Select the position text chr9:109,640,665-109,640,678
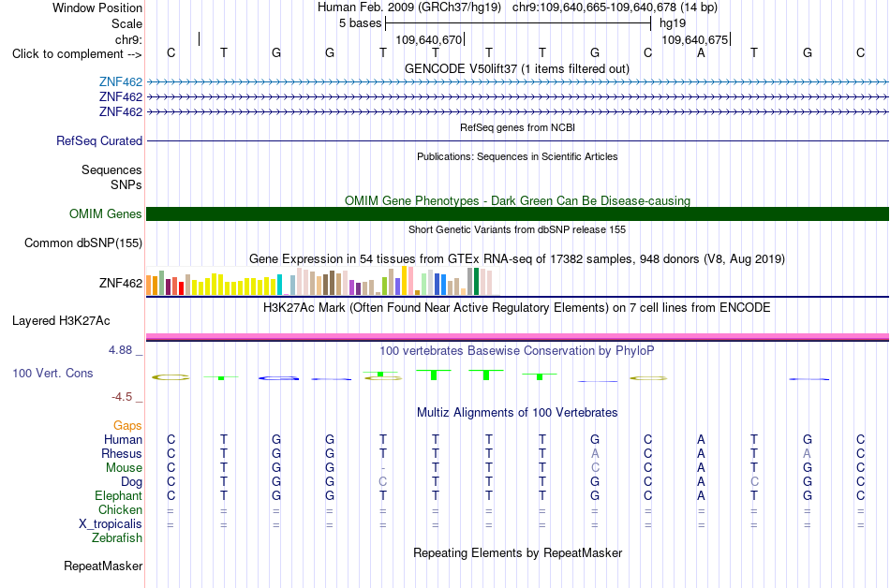 pyautogui.click(x=594, y=7)
